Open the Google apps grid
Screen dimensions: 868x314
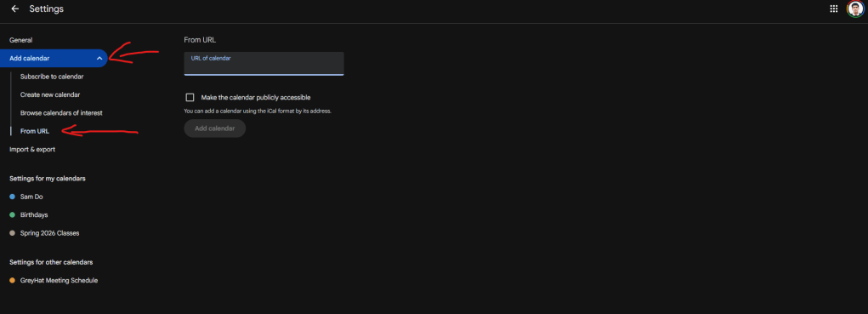tap(834, 9)
